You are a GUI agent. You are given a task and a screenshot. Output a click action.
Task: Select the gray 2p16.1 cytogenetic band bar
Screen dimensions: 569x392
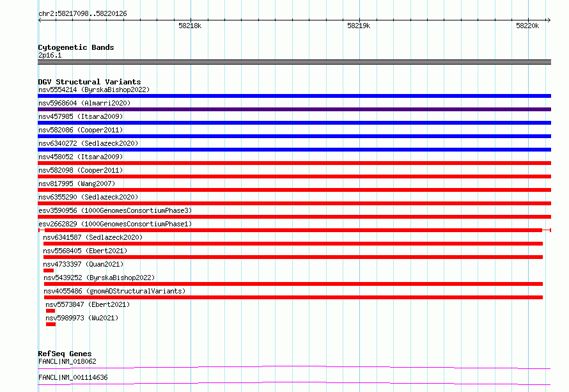pos(294,62)
